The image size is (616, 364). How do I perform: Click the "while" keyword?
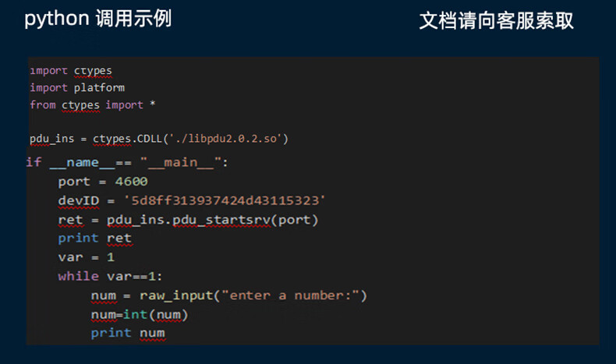pyautogui.click(x=78, y=276)
